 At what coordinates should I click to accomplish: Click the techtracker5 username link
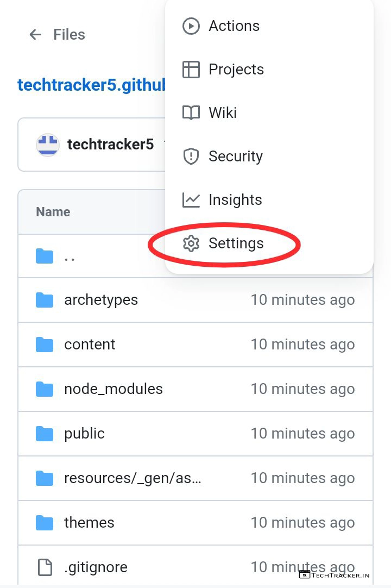pyautogui.click(x=110, y=145)
